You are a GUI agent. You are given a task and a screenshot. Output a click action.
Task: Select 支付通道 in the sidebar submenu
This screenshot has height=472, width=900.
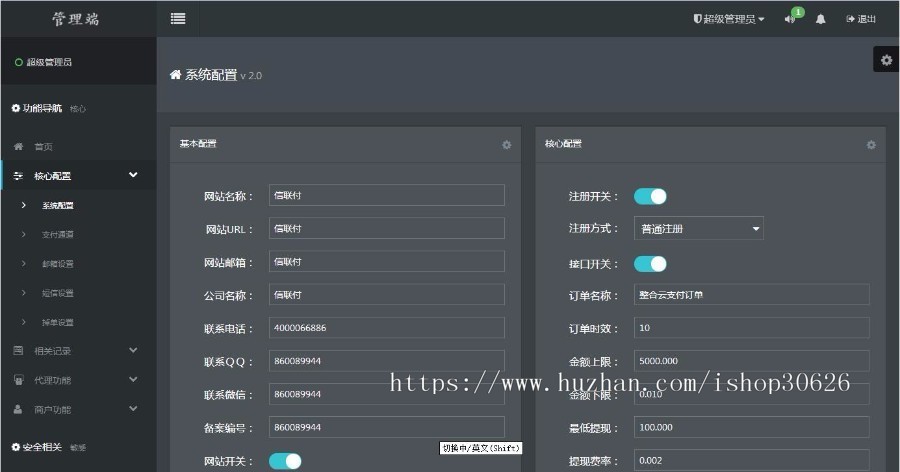click(57, 234)
